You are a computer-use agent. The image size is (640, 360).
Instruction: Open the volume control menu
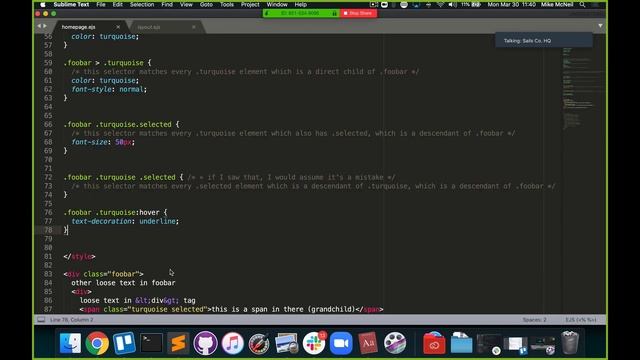[x=452, y=4]
